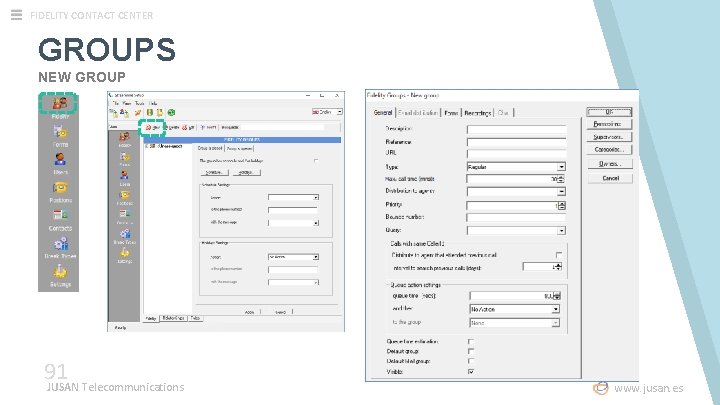The width and height of the screenshot is (720, 405).
Task: Check 'Distribute to agent that attended previous call'
Action: 559,255
